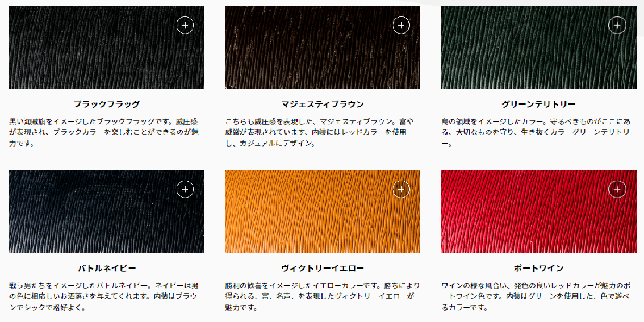The width and height of the screenshot is (644, 322).
Task: Open the plus icon on グリーンテリトリー swatch
Action: (x=617, y=25)
